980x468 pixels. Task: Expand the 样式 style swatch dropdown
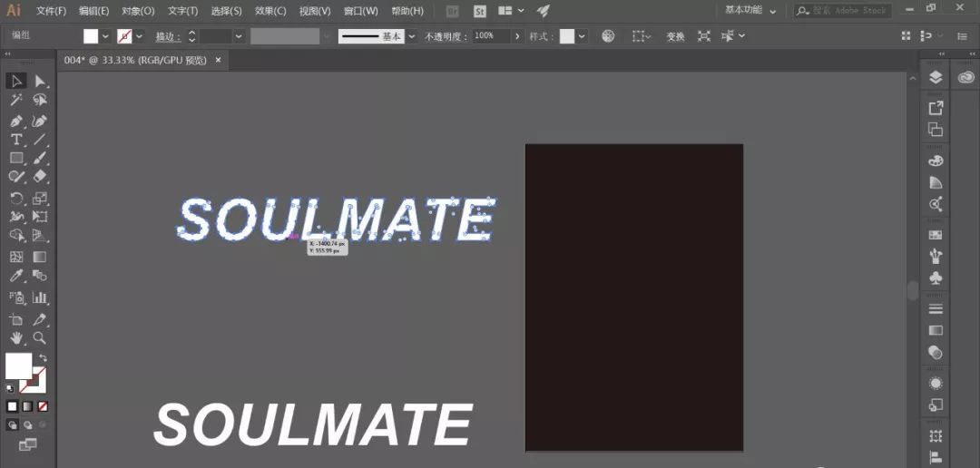point(582,36)
